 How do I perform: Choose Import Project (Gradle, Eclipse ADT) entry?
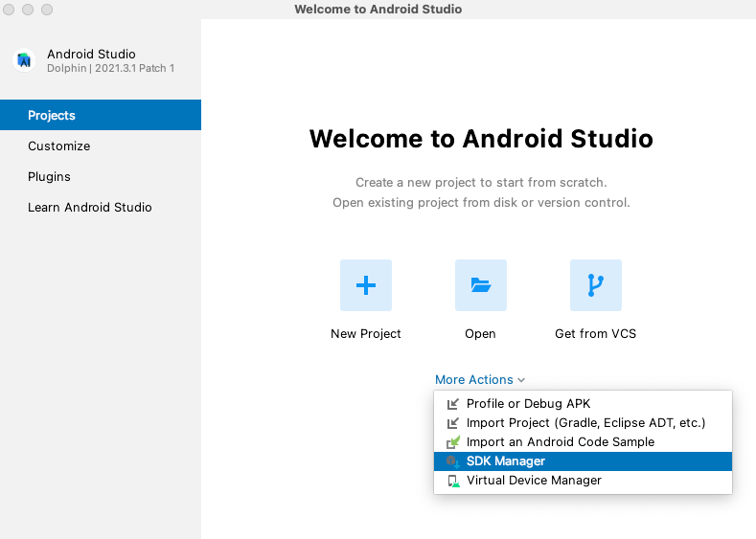coord(583,423)
